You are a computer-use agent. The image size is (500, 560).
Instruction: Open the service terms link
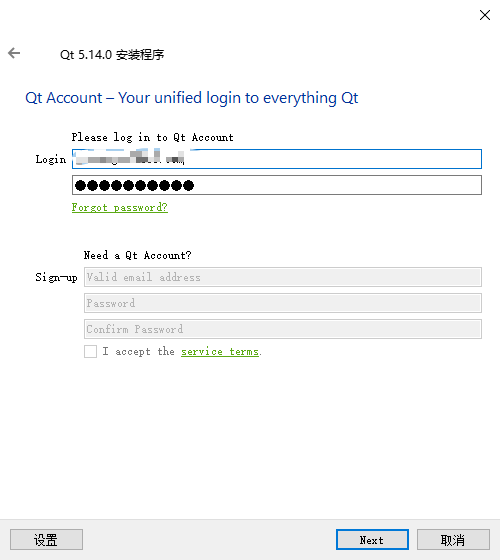point(220,352)
